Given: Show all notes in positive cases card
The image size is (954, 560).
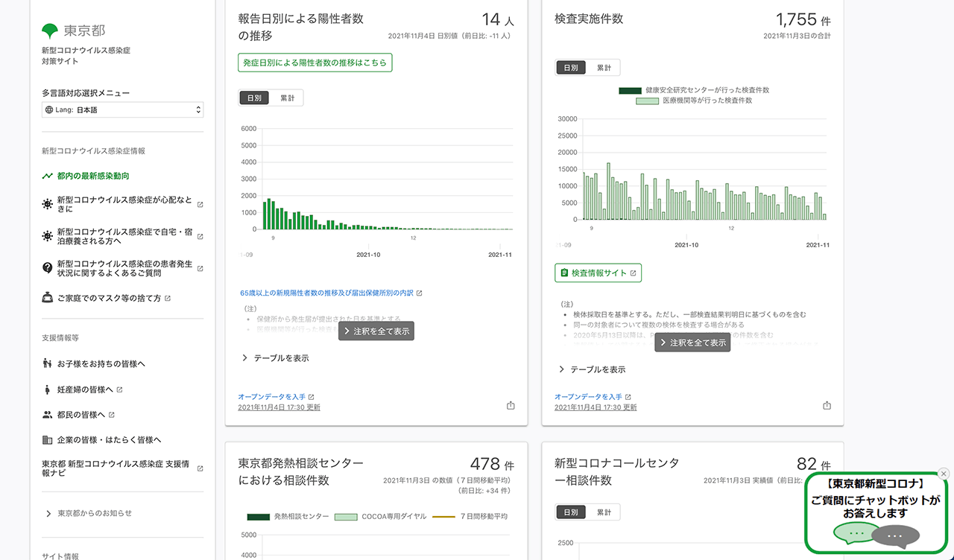Looking at the screenshot, I should (376, 331).
